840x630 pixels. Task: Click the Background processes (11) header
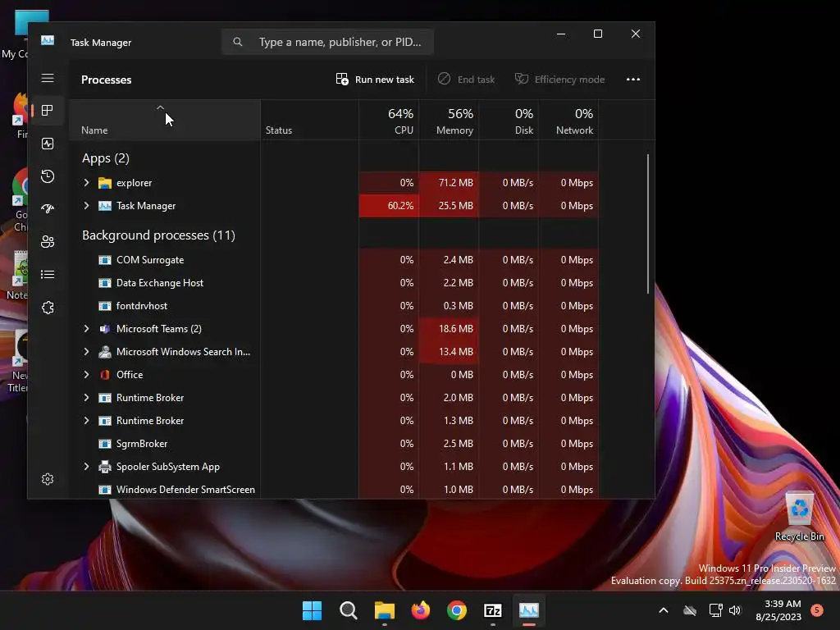coord(158,235)
